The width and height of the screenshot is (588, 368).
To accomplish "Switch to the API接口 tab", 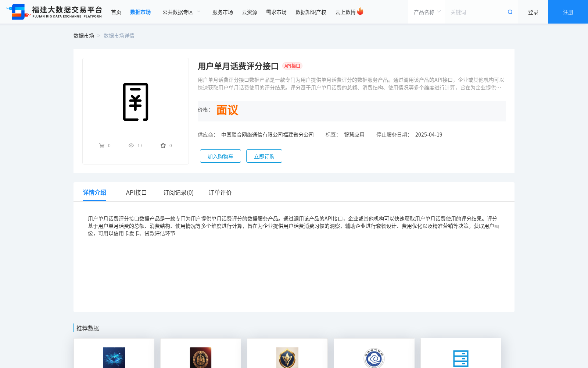I will tap(136, 192).
